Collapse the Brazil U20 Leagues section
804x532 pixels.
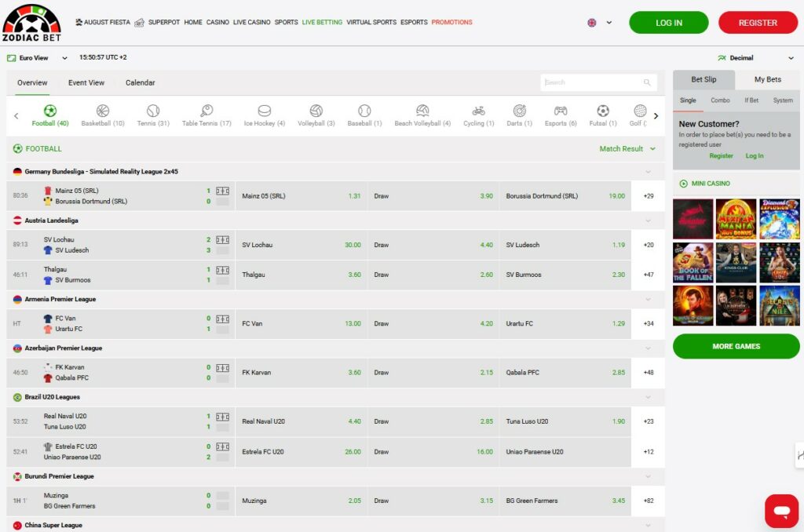point(648,397)
